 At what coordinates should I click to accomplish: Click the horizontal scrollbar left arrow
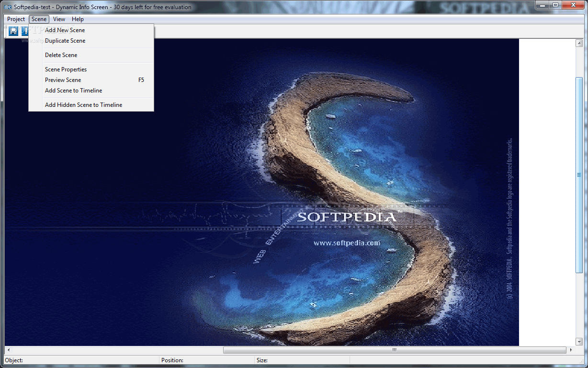[x=9, y=350]
